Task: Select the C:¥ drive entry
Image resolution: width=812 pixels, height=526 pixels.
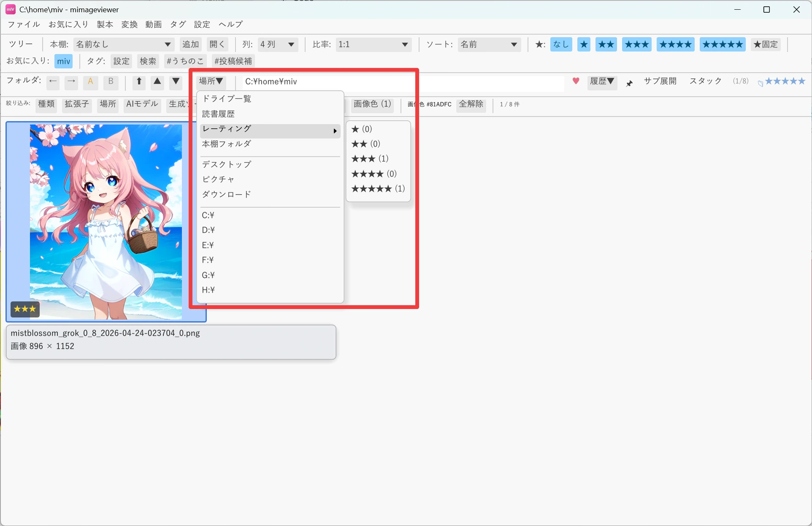Action: [x=270, y=215]
